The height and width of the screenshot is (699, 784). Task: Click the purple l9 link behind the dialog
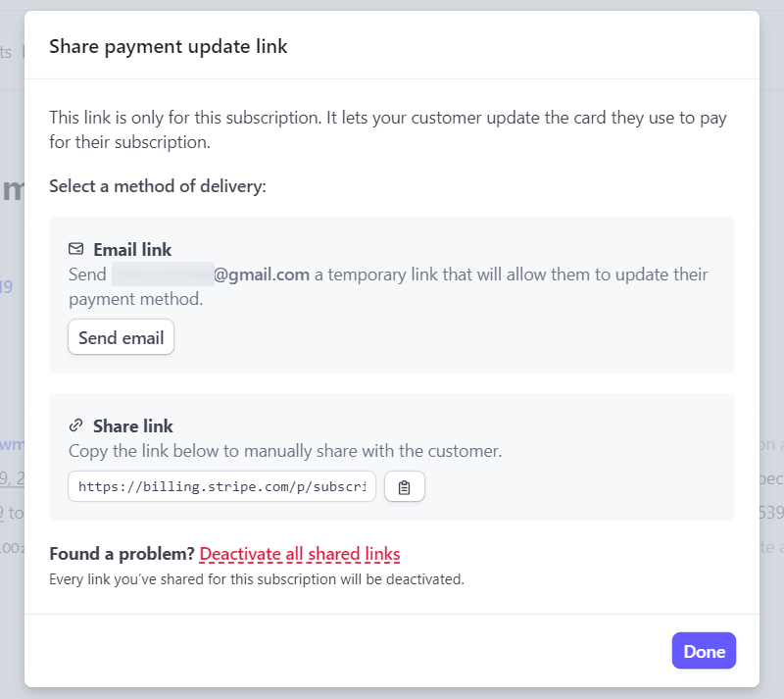coord(6,287)
